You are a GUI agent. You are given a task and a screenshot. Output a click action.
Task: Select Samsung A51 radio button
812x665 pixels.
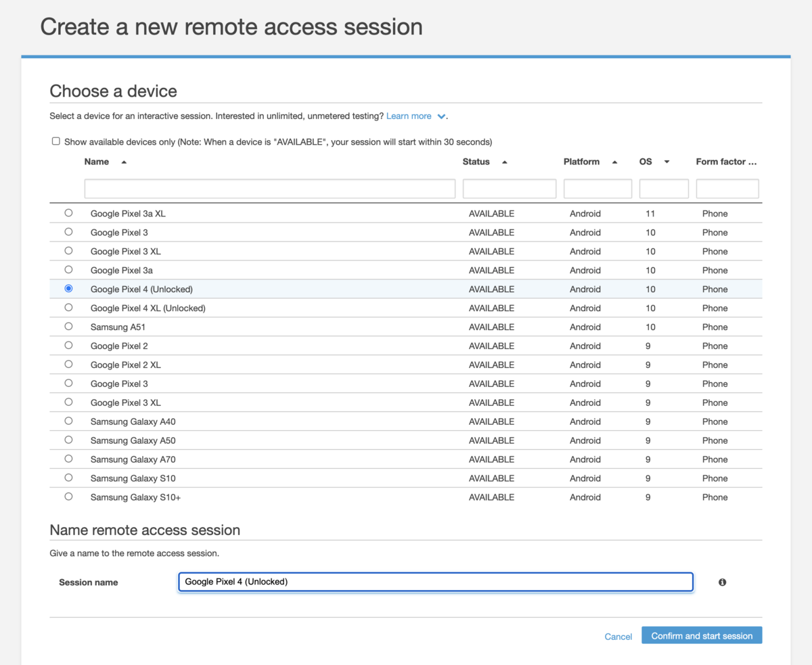[x=68, y=327]
